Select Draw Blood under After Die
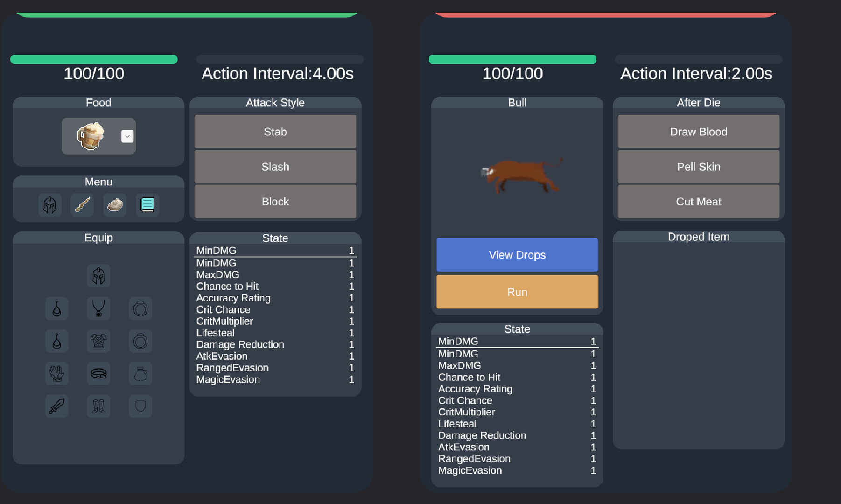This screenshot has width=841, height=504. click(699, 132)
